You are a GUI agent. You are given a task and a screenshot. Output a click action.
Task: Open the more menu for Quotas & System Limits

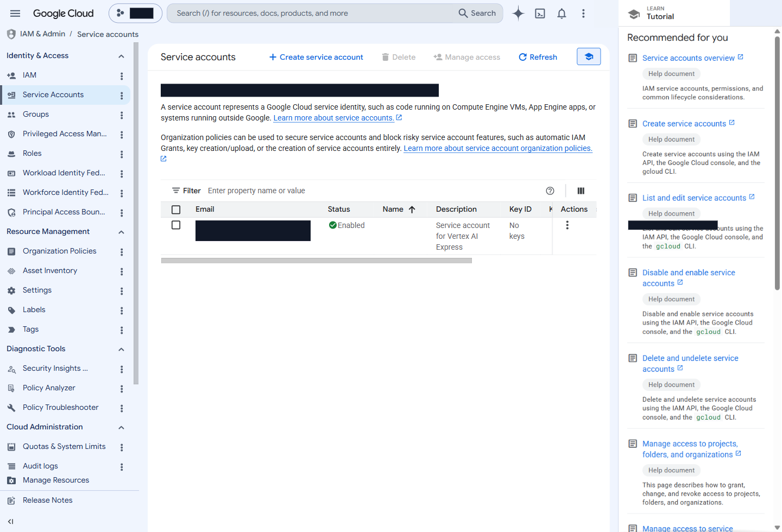(x=122, y=447)
